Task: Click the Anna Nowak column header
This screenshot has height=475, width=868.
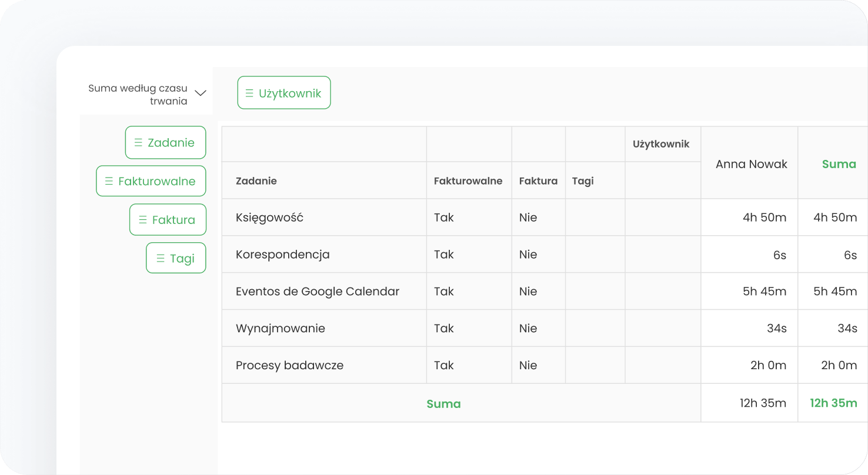Action: (x=751, y=165)
